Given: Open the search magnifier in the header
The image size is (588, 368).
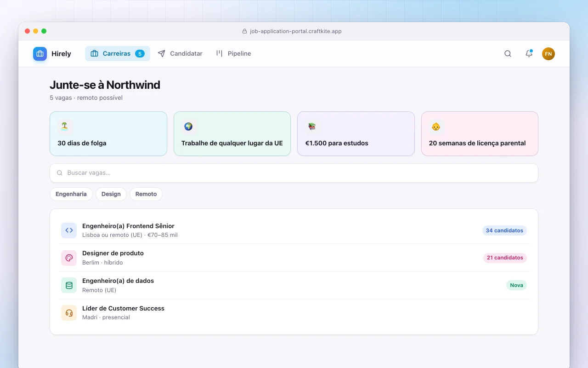Looking at the screenshot, I should (x=508, y=54).
